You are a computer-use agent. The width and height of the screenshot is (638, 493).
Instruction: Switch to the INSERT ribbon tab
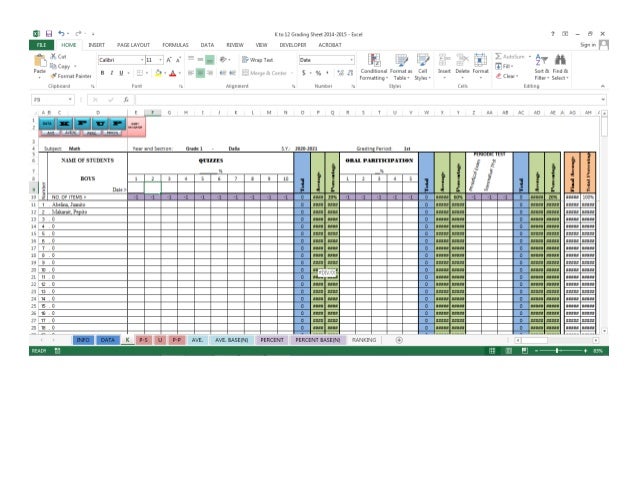(x=96, y=45)
